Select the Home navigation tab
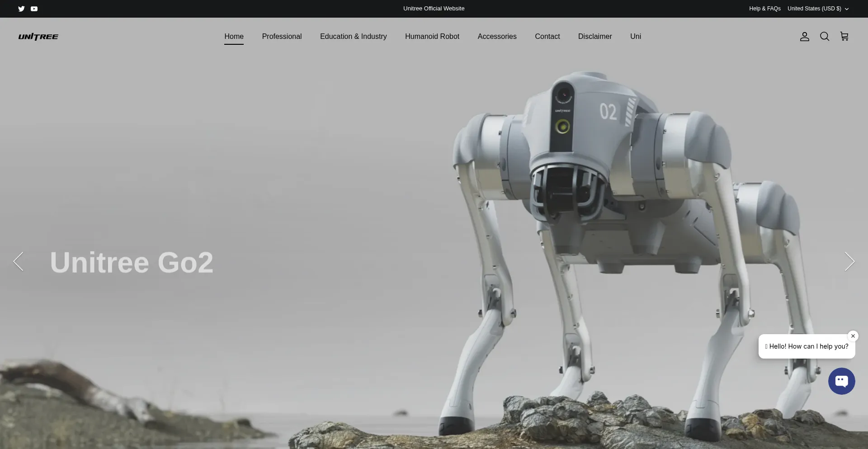This screenshot has width=868, height=449. tap(234, 37)
